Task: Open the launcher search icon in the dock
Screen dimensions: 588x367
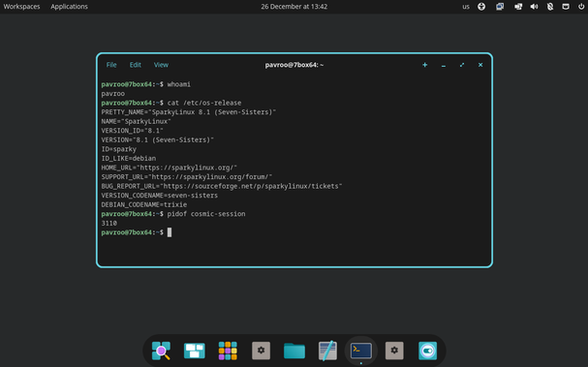Action: coord(161,351)
